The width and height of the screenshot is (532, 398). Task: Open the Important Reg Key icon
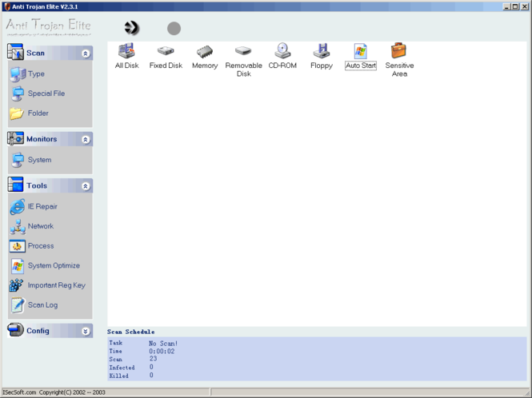click(x=16, y=285)
